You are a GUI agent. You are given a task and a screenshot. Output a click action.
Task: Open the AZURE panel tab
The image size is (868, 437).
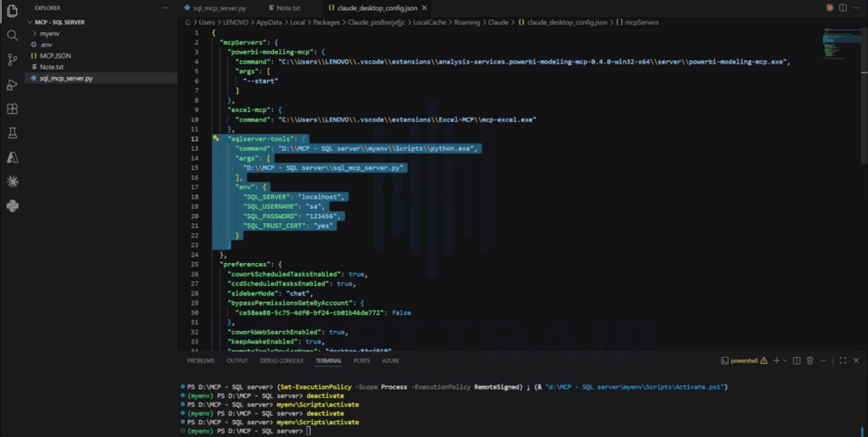[x=390, y=361]
